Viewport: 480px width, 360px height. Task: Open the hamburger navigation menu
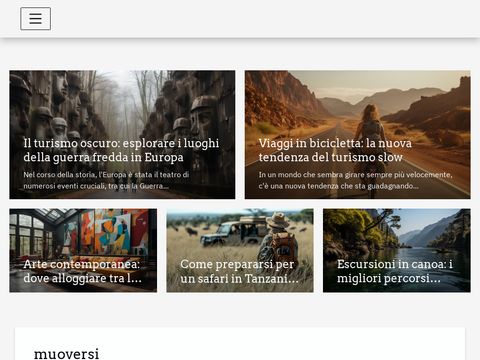pos(35,19)
